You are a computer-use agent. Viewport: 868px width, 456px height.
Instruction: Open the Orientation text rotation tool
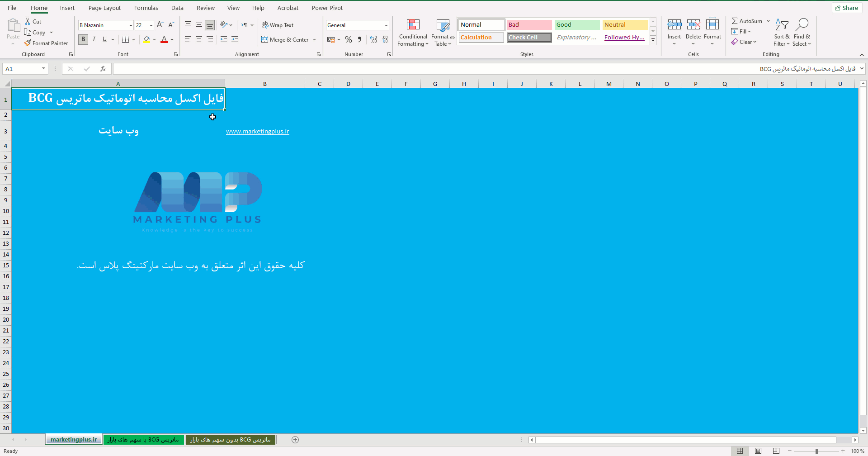point(224,25)
